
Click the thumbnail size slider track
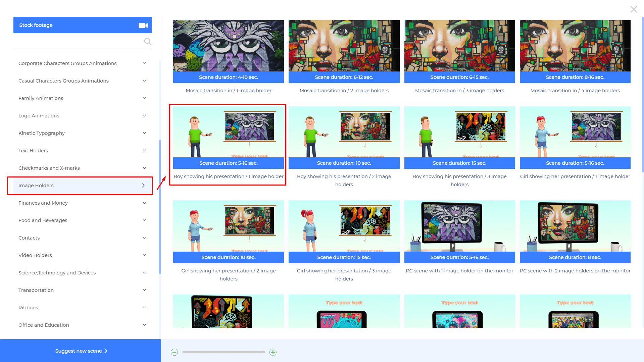tap(223, 352)
